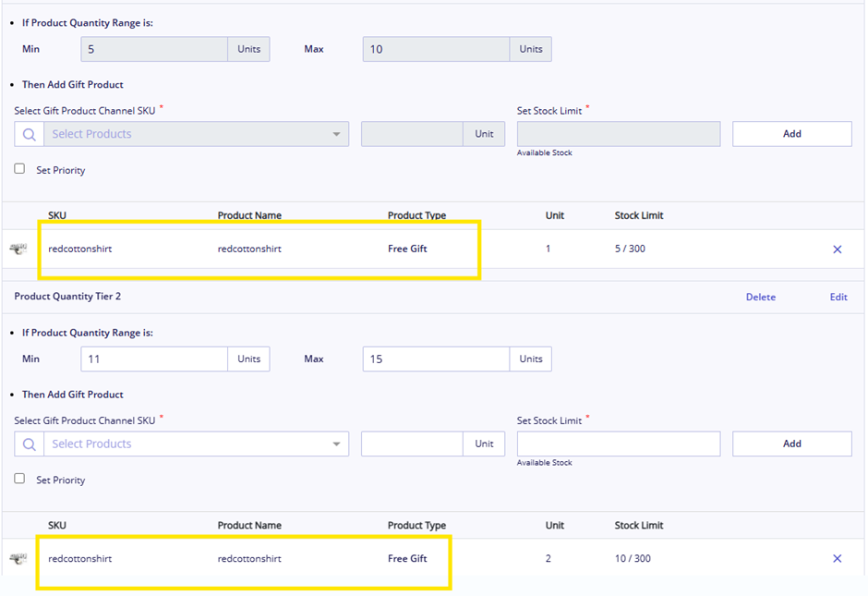Click product thumbnail beside Tier 2 redcottonshirt

[x=18, y=558]
